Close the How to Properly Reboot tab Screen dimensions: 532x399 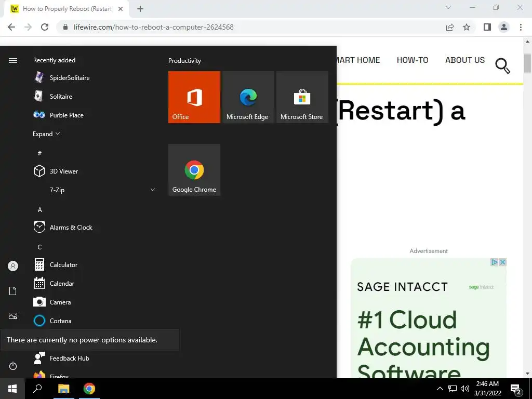[121, 9]
